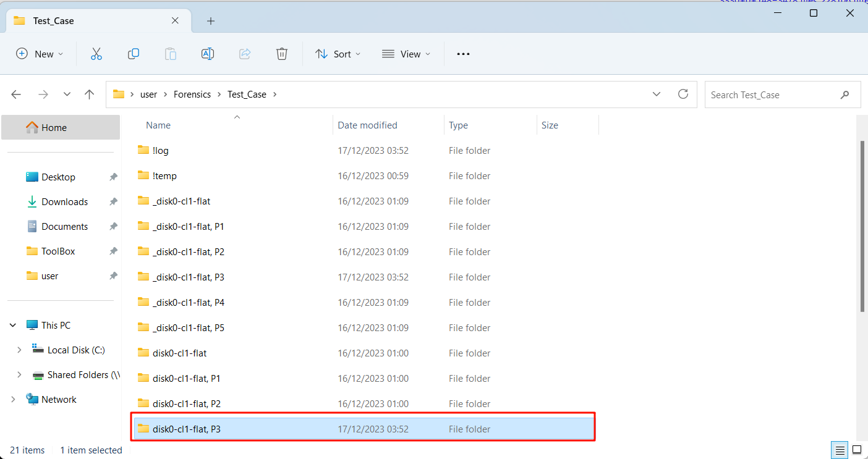
Task: Open the recent locations chevron
Action: point(67,95)
